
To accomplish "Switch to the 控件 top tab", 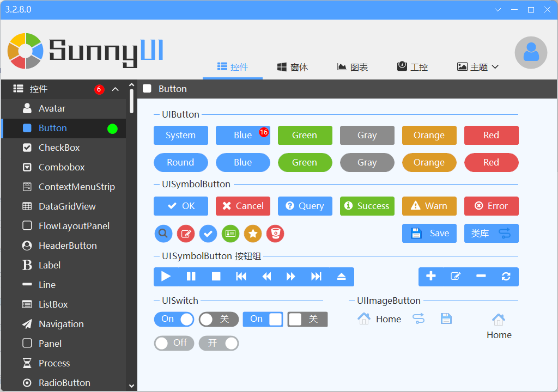I will [233, 67].
